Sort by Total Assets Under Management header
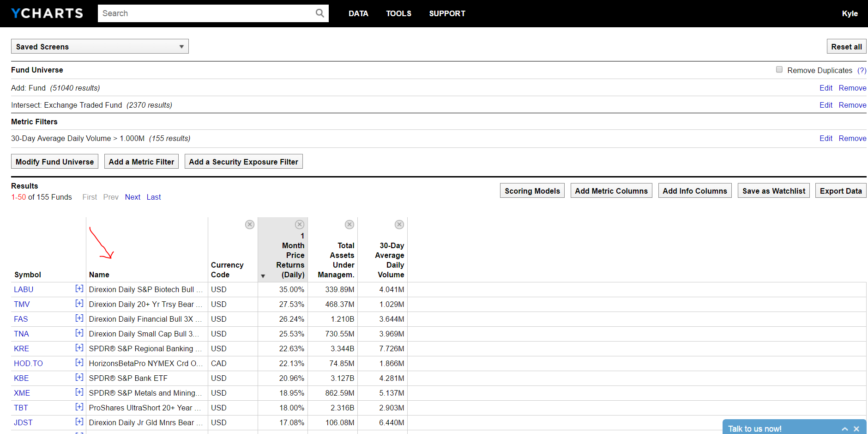 click(336, 260)
